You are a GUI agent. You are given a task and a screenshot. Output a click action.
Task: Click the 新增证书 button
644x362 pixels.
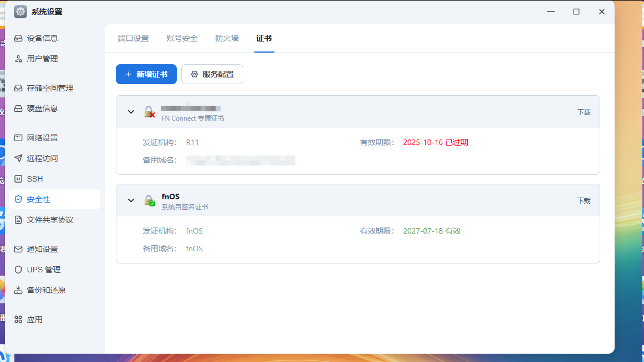[x=146, y=74]
